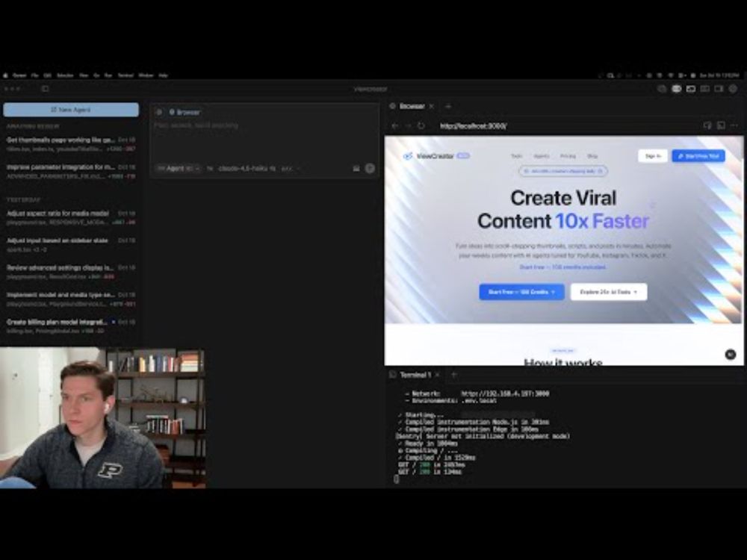
Task: Open the Agents nav link on the webpage
Action: click(x=541, y=156)
